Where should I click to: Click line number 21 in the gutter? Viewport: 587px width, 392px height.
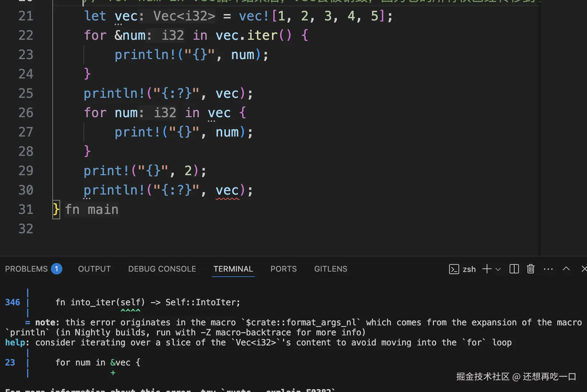[26, 16]
